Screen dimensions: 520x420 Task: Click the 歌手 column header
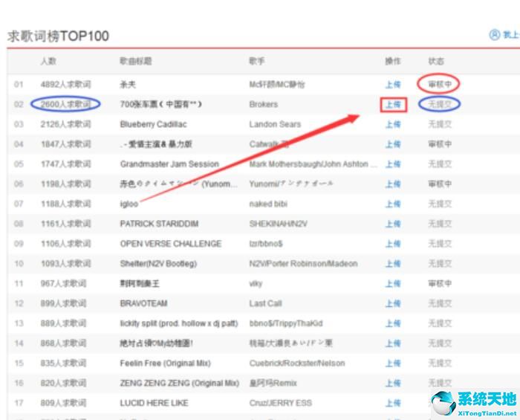pyautogui.click(x=257, y=61)
